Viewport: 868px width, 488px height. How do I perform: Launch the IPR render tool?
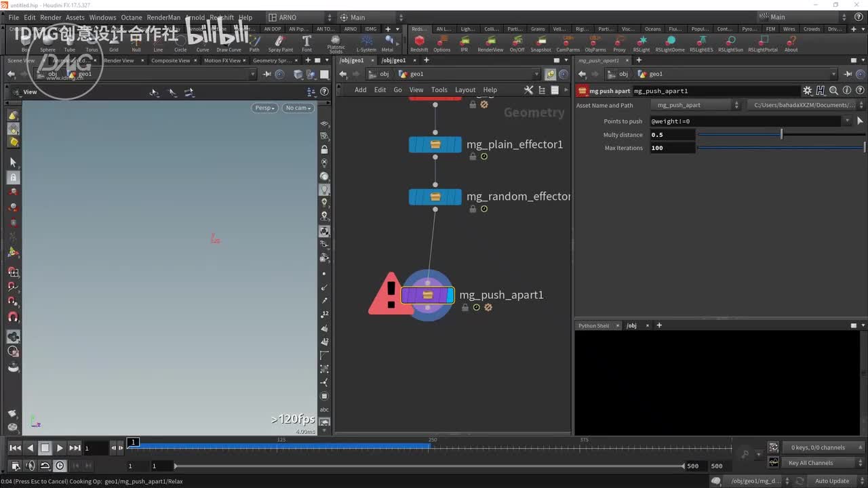[465, 44]
